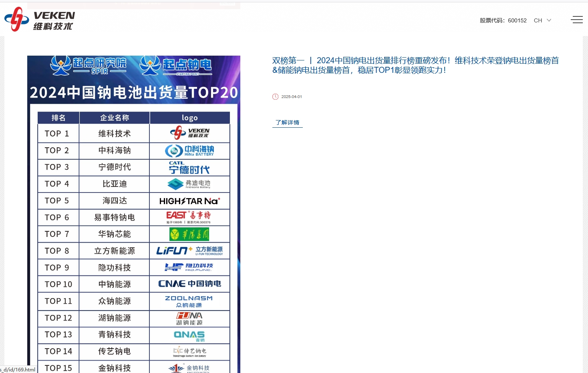The width and height of the screenshot is (588, 373).
Task: Click the 立方新能源 company name cell
Action: coord(115,251)
